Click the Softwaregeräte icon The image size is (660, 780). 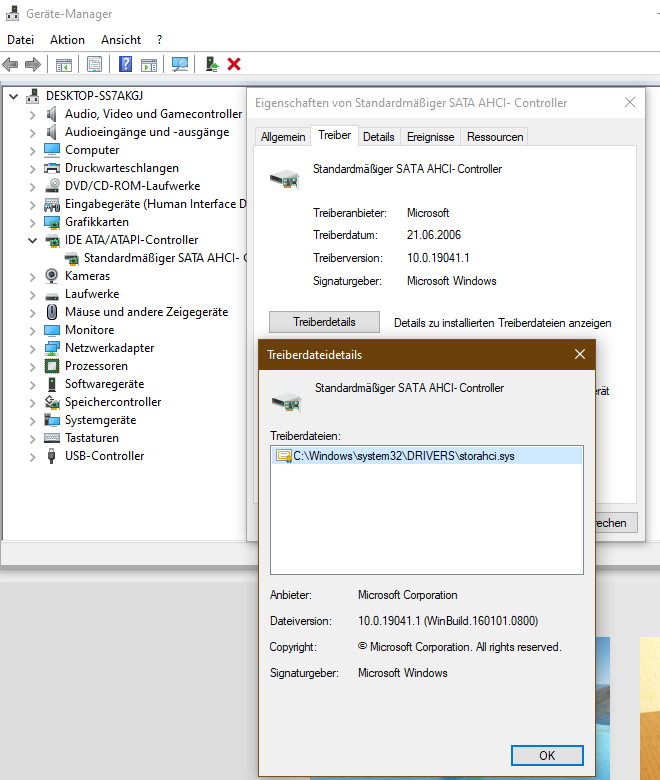[x=52, y=384]
